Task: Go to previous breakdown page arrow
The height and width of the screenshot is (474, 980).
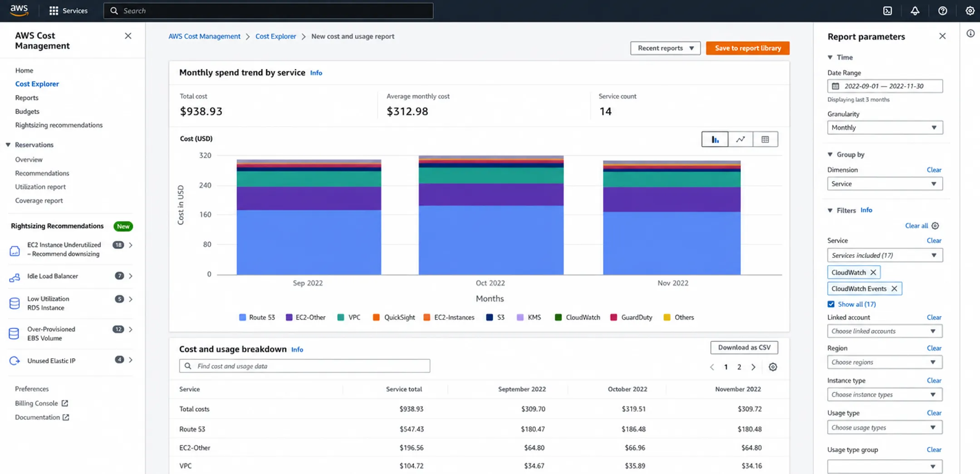Action: coord(712,367)
